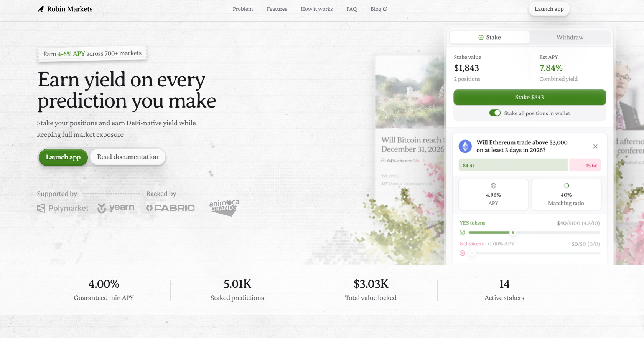Click the Animoca Brands logo

pyautogui.click(x=224, y=207)
